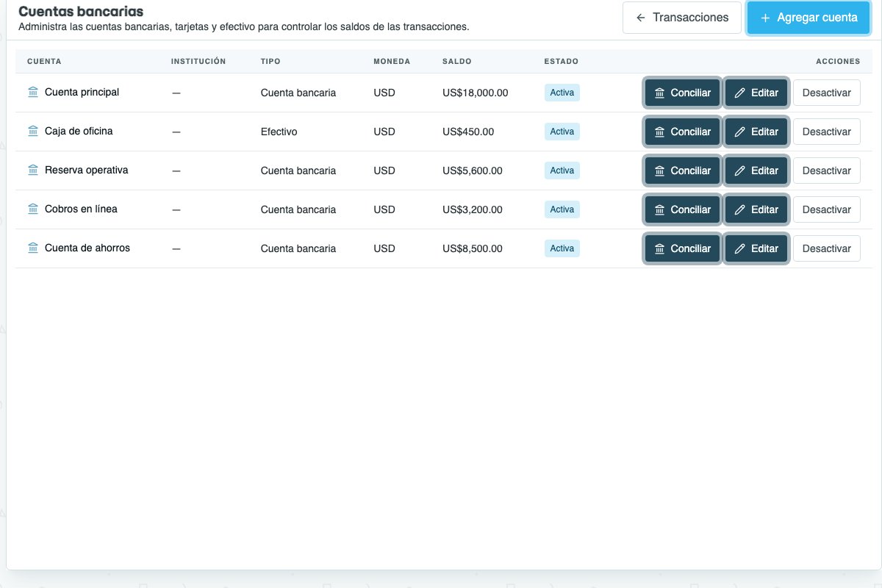Click the bank icon beside Caja de oficina
The width and height of the screenshot is (882, 588).
[32, 132]
